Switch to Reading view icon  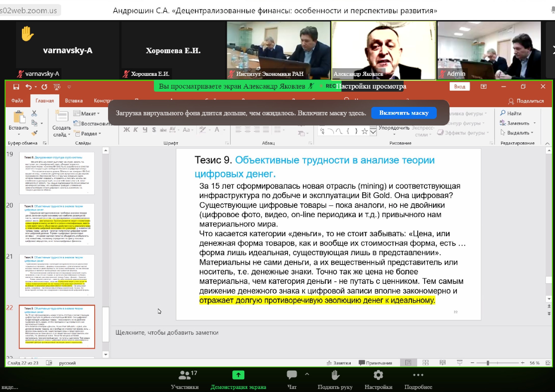[443, 363]
